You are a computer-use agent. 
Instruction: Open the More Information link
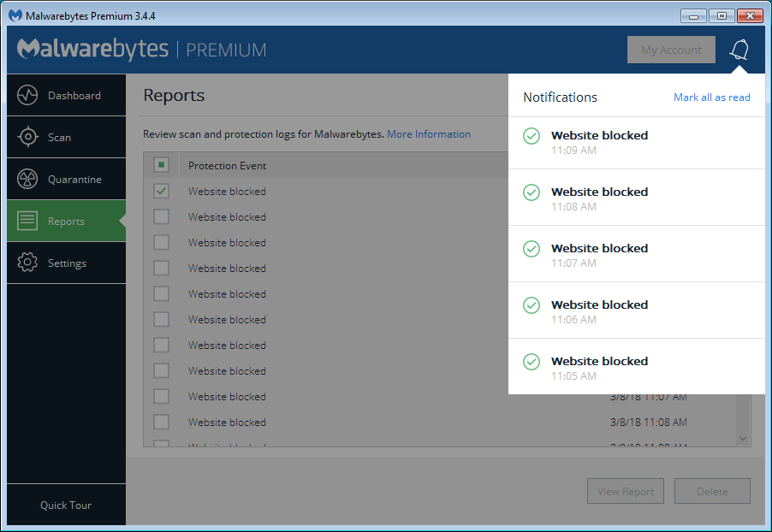[x=429, y=134]
